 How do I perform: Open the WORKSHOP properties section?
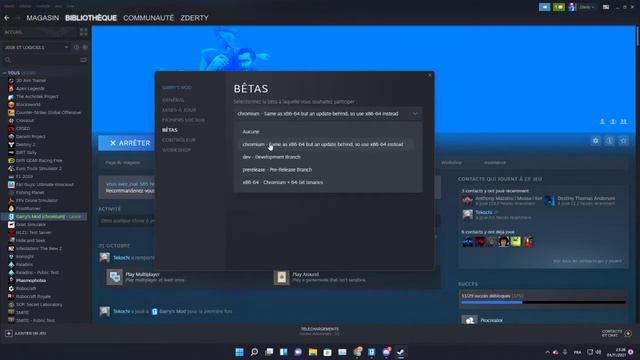point(176,150)
